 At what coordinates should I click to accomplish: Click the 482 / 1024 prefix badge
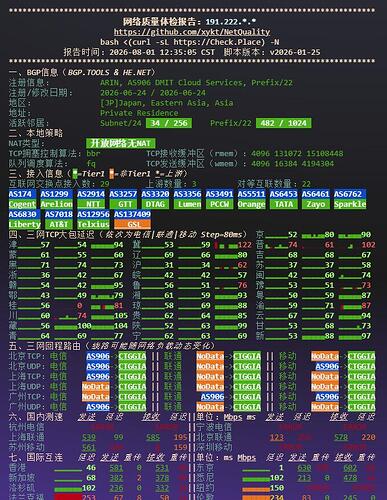pyautogui.click(x=284, y=123)
